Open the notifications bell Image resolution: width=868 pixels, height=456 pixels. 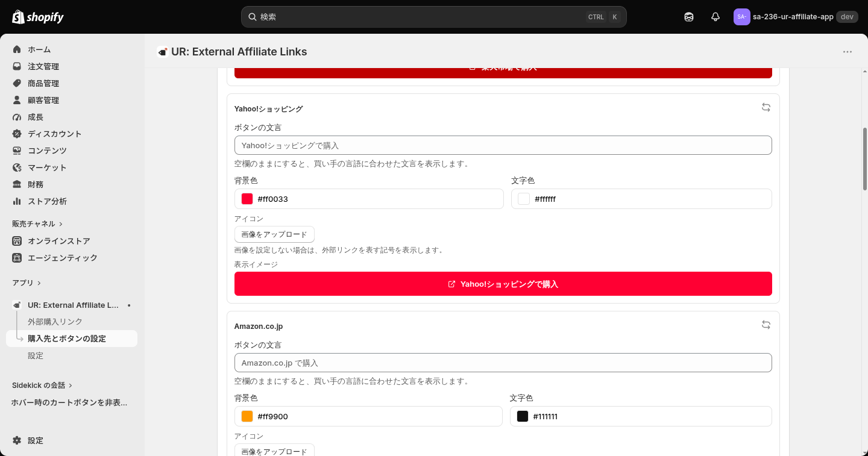pos(715,17)
